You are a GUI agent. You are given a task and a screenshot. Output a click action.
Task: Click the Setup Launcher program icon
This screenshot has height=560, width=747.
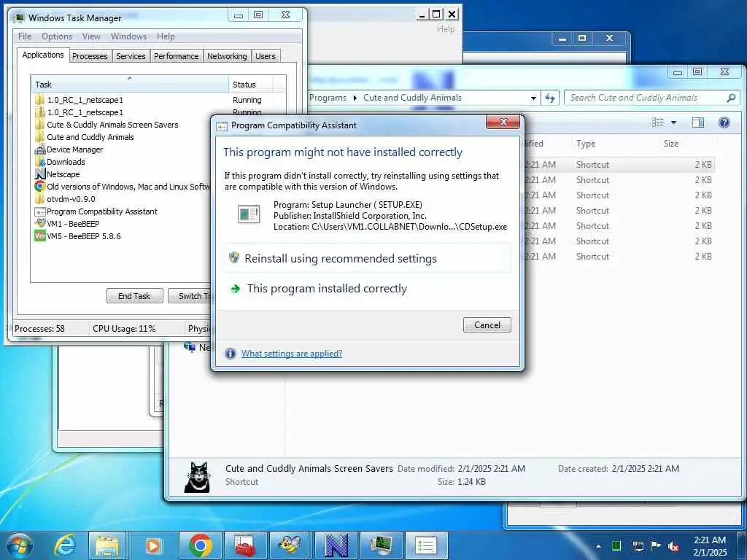click(x=249, y=214)
